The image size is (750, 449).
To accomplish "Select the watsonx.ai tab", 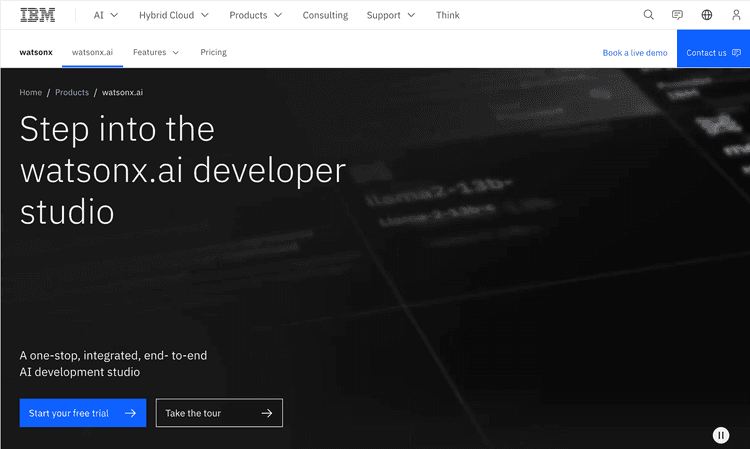I will click(92, 52).
